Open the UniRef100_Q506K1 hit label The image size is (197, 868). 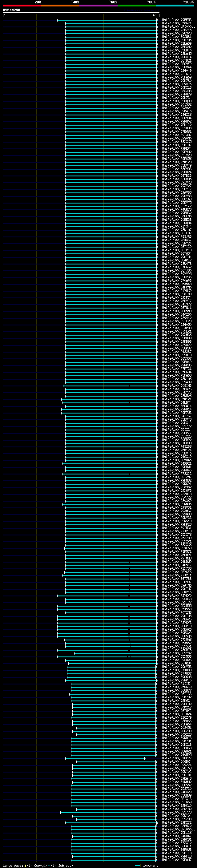(x=176, y=23)
